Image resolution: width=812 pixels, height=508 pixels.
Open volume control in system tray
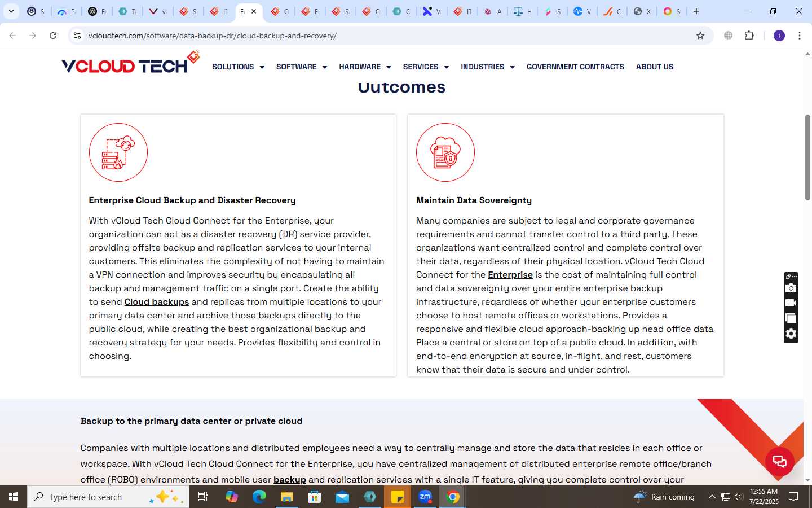point(739,497)
